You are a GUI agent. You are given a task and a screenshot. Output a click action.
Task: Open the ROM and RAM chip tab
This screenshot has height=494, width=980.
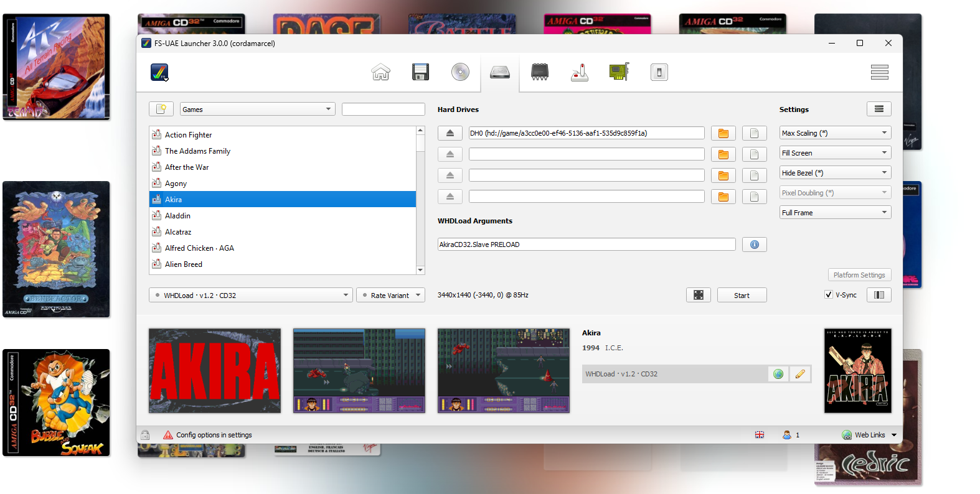tap(539, 72)
